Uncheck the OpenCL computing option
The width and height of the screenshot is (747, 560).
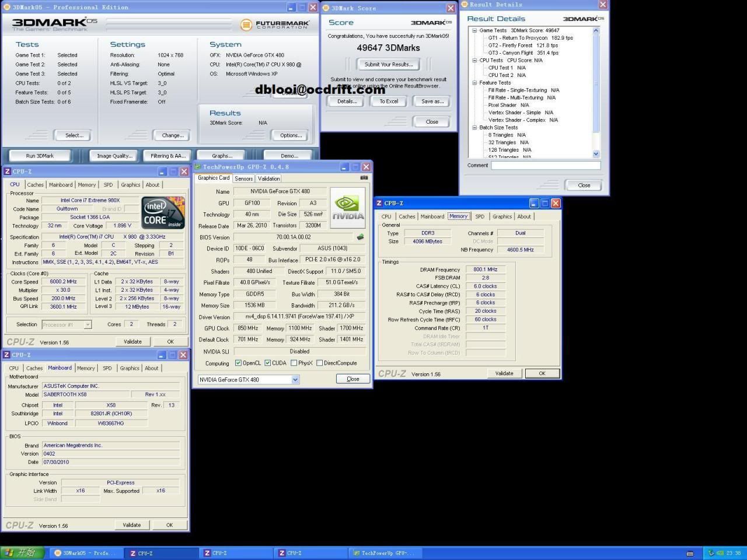(238, 362)
